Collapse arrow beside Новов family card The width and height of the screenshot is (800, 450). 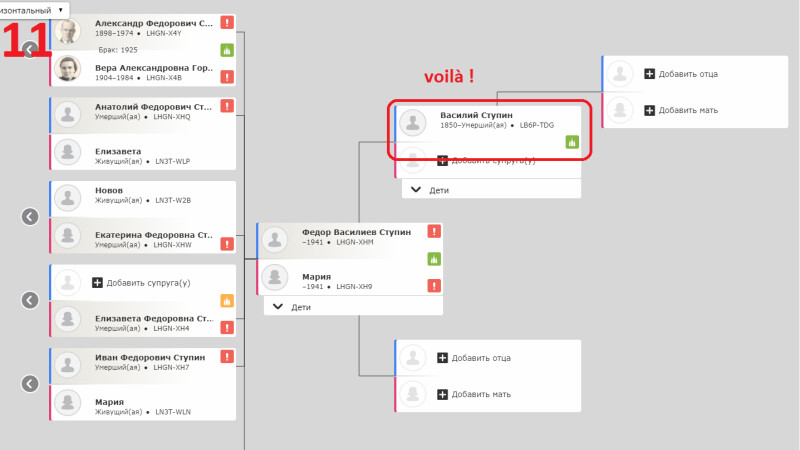coord(30,217)
